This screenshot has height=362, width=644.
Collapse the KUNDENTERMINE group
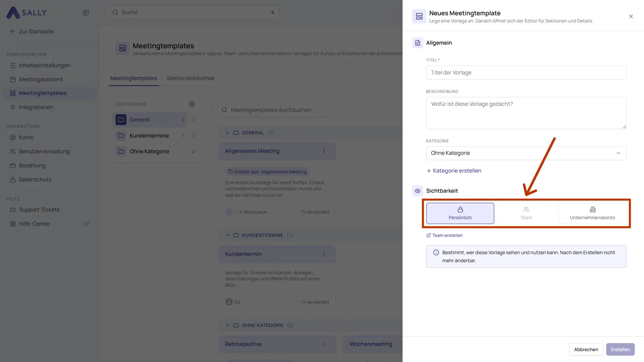pyautogui.click(x=227, y=235)
